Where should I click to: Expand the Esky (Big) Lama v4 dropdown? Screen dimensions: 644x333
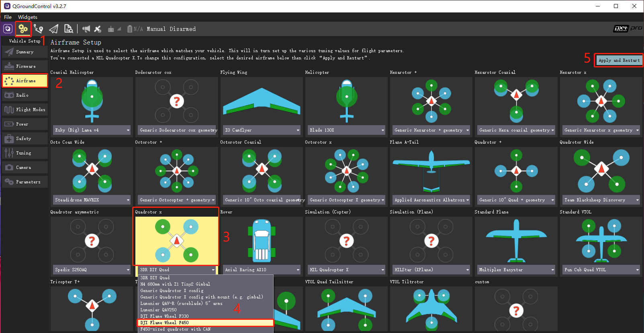92,130
